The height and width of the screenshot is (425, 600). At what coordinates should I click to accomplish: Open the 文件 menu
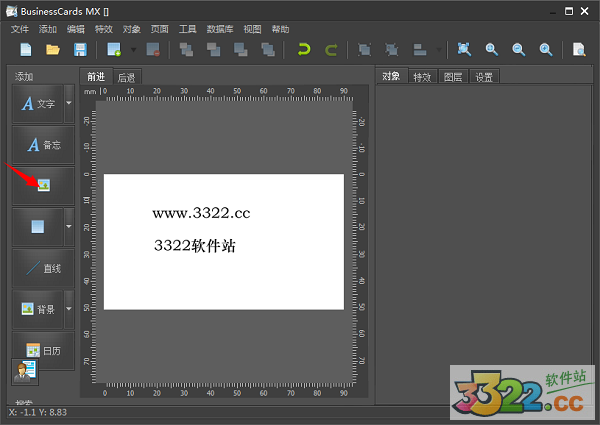coord(20,29)
